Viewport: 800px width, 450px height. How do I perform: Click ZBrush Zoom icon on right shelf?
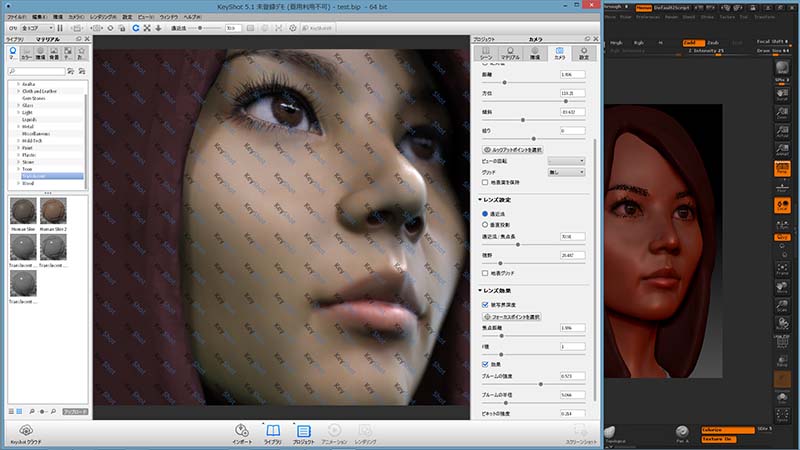click(782, 112)
